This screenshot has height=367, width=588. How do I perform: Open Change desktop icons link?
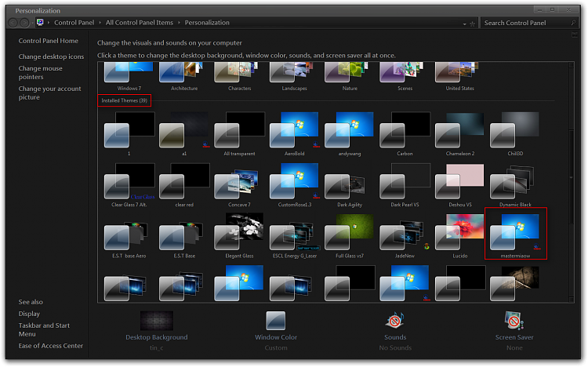click(x=51, y=56)
